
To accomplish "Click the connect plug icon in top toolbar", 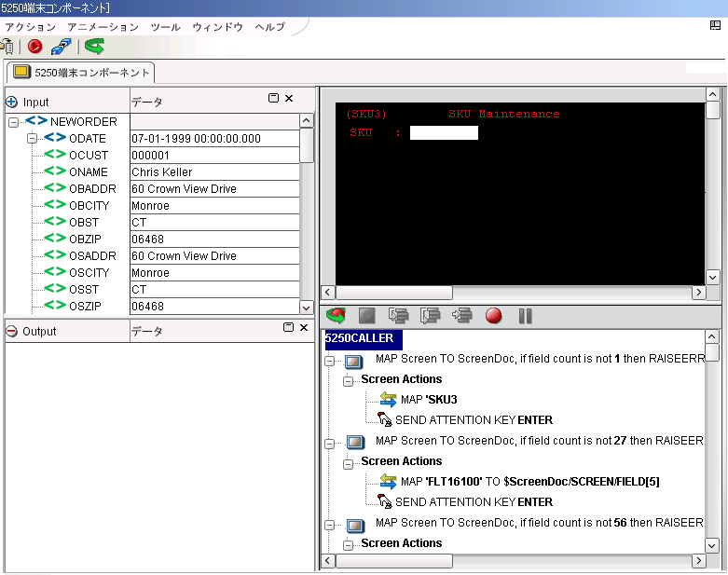I will tap(61, 47).
